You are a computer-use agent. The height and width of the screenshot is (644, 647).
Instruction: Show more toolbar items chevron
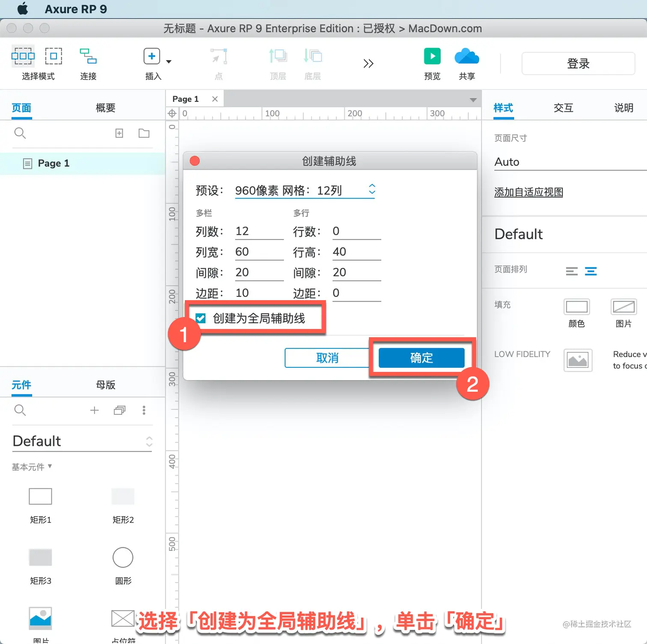(x=368, y=64)
